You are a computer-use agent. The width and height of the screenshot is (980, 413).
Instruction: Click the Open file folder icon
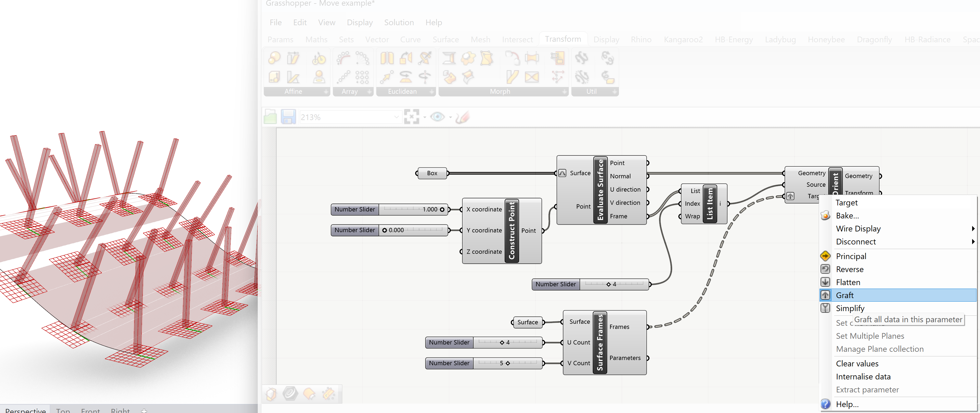click(x=270, y=117)
